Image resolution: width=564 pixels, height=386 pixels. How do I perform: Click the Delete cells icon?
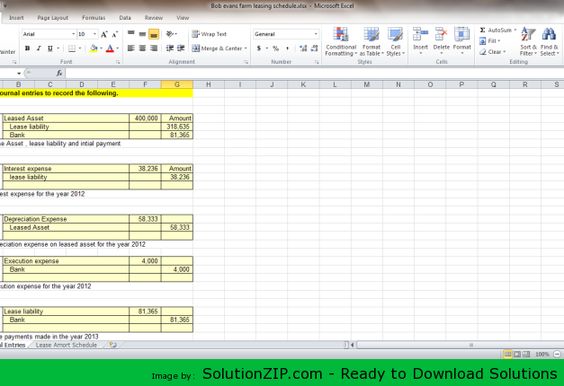point(441,35)
